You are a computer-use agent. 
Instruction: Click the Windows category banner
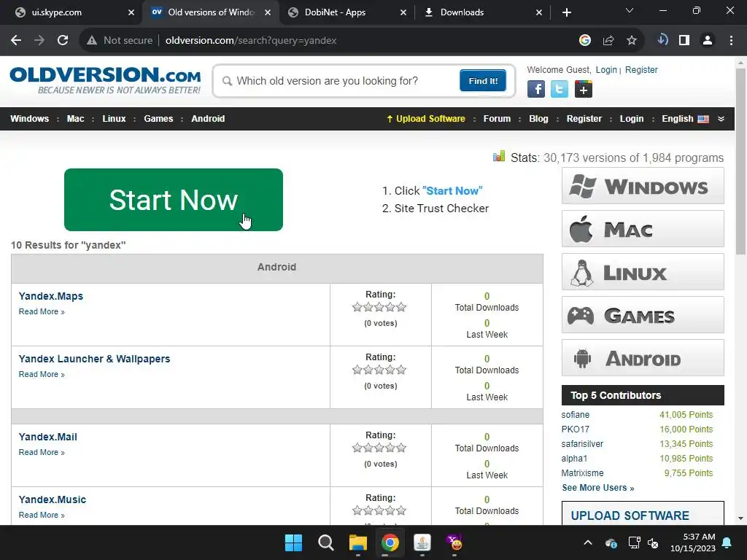point(643,186)
